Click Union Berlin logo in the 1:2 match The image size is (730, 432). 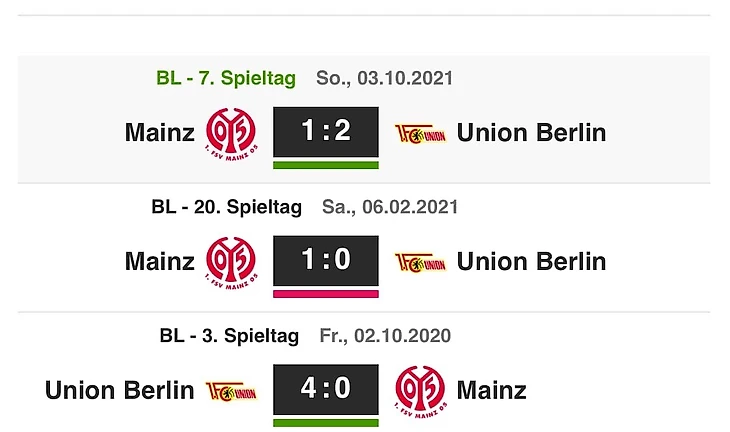[420, 133]
